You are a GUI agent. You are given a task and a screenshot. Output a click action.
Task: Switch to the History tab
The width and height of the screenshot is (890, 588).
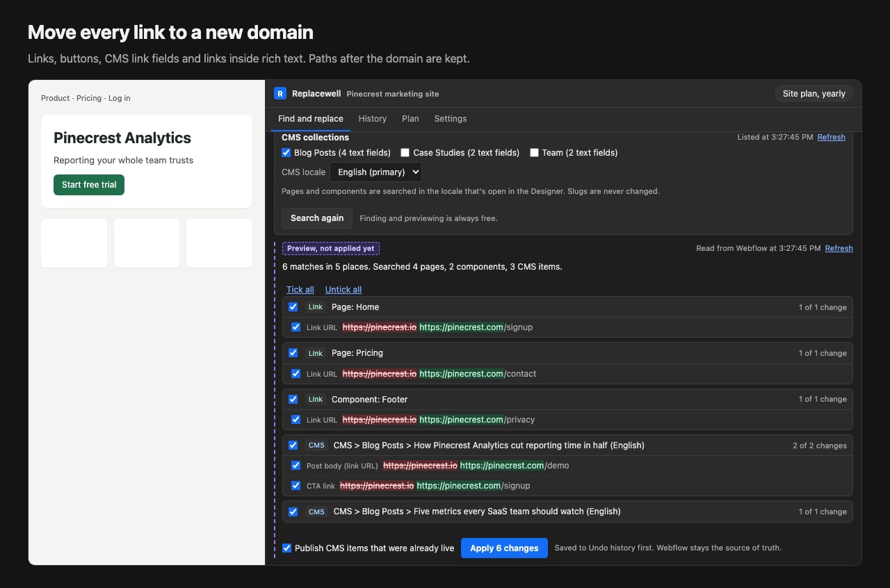[373, 119]
